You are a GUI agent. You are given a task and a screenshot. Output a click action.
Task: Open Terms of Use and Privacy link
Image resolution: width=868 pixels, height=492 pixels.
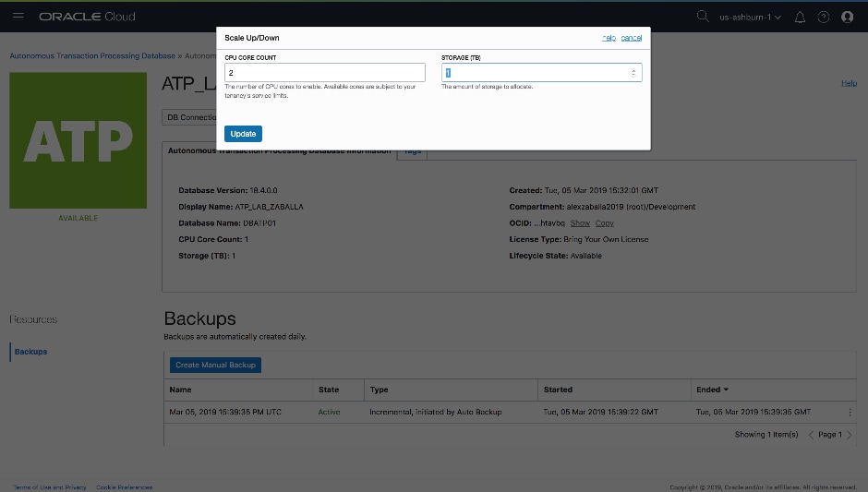pyautogui.click(x=50, y=487)
